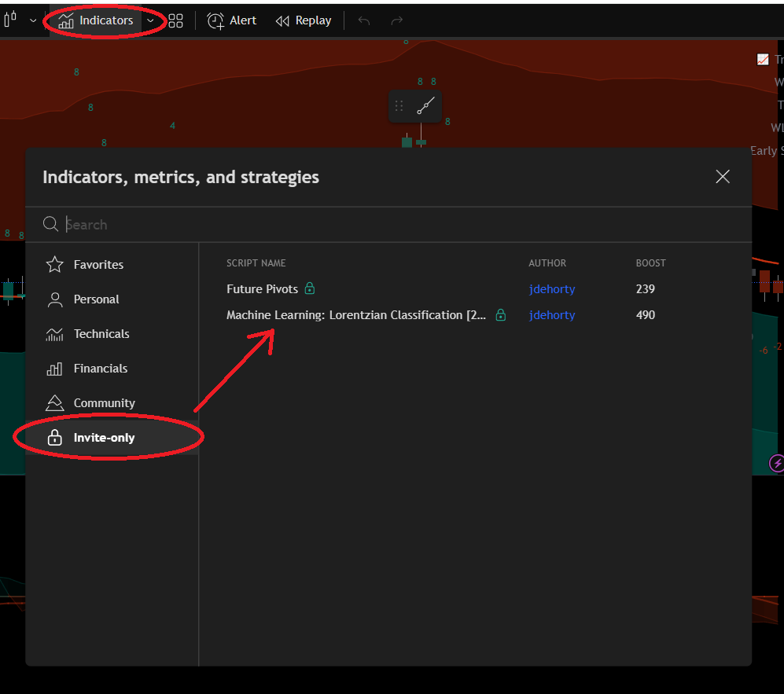Click the redo arrow
This screenshot has height=694, width=784.
tap(397, 20)
